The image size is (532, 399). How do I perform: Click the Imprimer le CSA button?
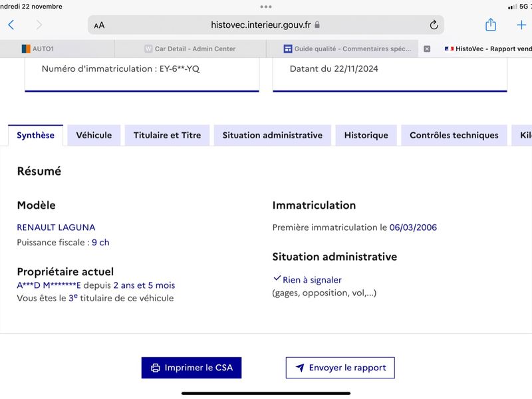(192, 368)
